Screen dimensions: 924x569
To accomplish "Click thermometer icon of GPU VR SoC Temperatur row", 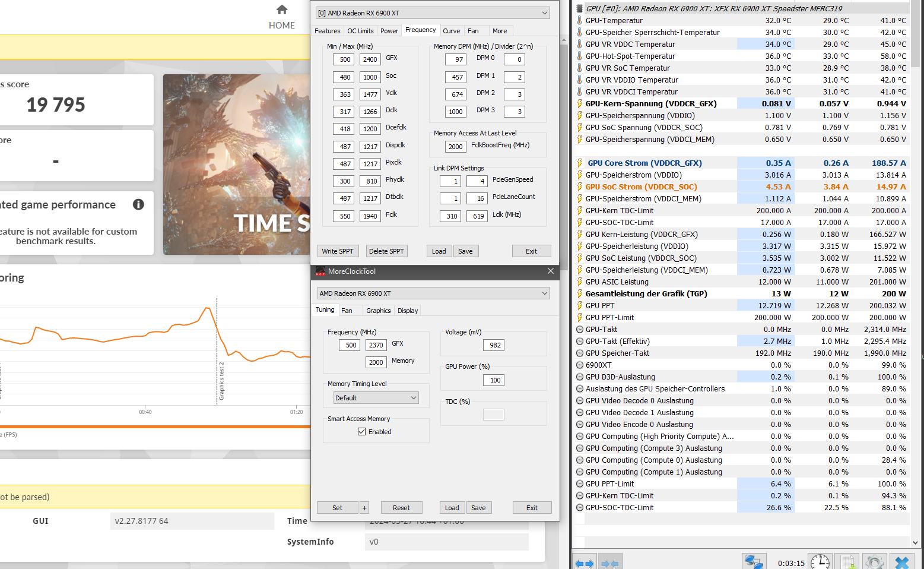I will [580, 68].
